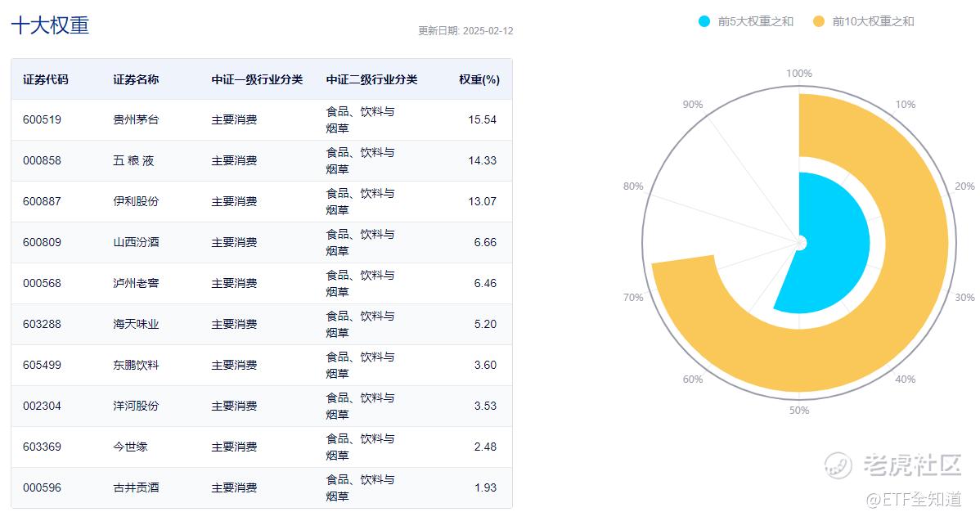This screenshot has height=521, width=980.
Task: Select security code 603369
Action: click(42, 447)
